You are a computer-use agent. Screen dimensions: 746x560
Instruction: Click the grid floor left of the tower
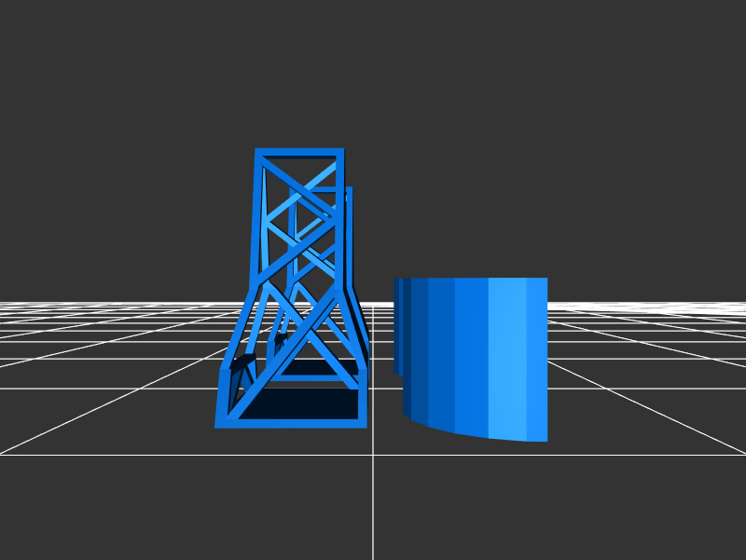click(x=121, y=373)
